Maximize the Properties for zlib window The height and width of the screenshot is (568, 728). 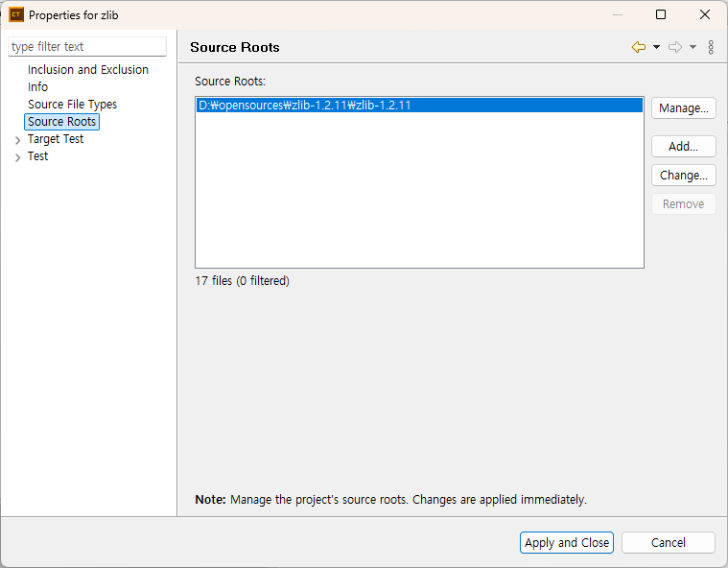click(661, 14)
